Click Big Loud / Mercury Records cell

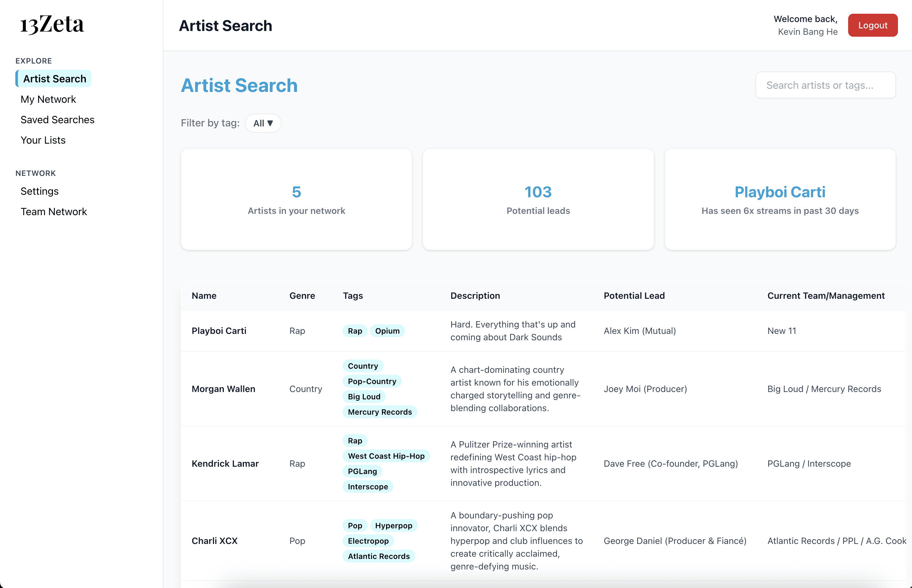point(824,389)
